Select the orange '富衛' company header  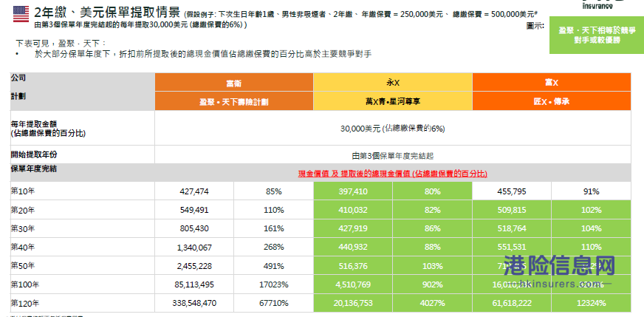tap(234, 82)
